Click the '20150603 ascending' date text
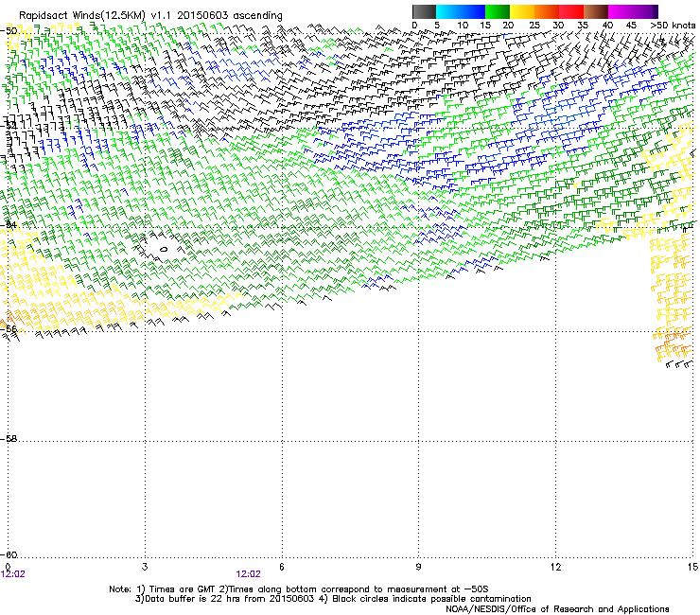This screenshot has height=615, width=700. pyautogui.click(x=230, y=16)
